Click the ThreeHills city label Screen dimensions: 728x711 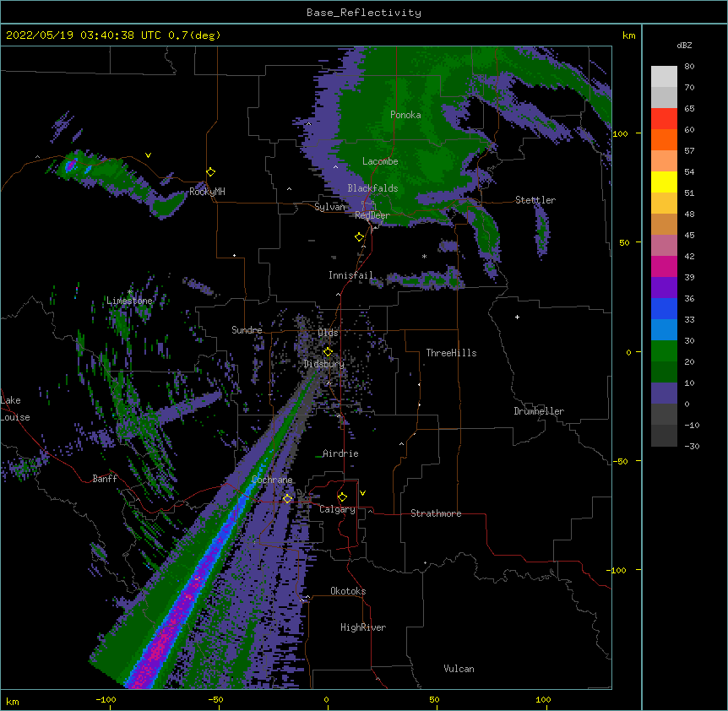[451, 353]
